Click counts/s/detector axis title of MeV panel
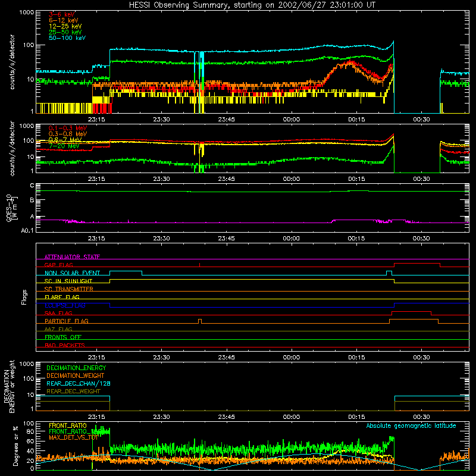 [x=12, y=148]
